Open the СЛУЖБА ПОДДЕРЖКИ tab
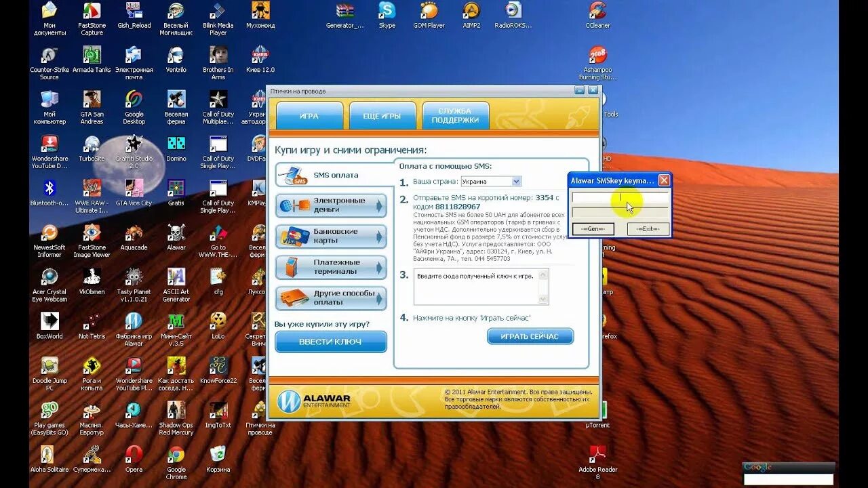The image size is (868, 488). click(x=455, y=115)
